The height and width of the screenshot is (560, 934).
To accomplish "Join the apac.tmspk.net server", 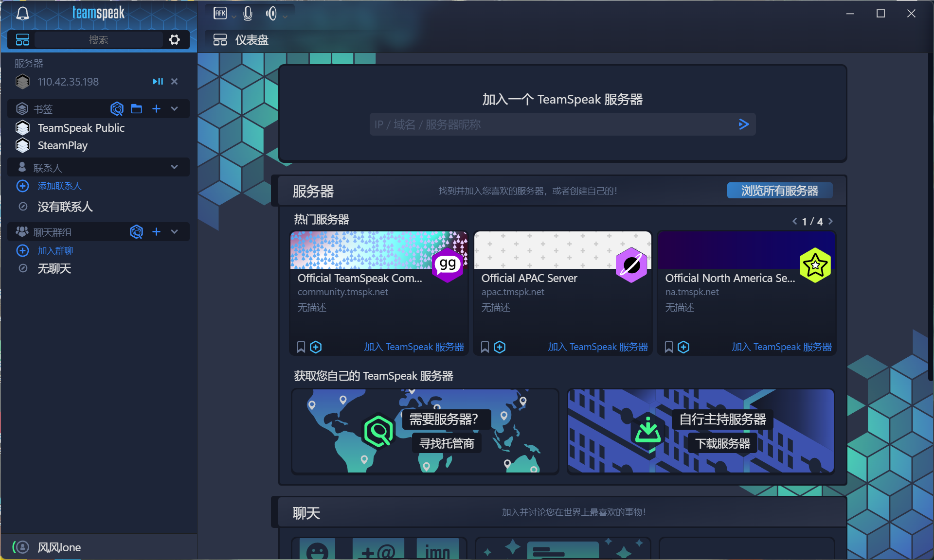I will point(598,347).
